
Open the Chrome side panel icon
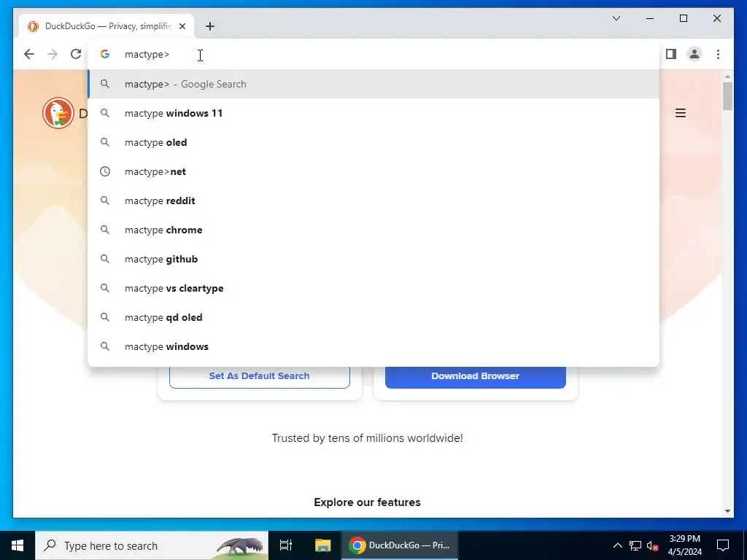coord(671,54)
